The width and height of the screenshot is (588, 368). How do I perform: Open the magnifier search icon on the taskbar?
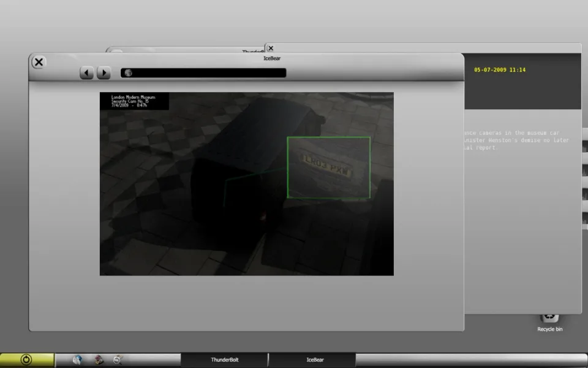118,360
